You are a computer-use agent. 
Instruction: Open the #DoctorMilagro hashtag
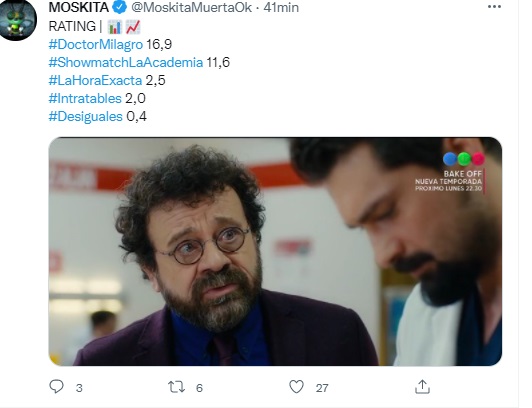pyautogui.click(x=96, y=44)
